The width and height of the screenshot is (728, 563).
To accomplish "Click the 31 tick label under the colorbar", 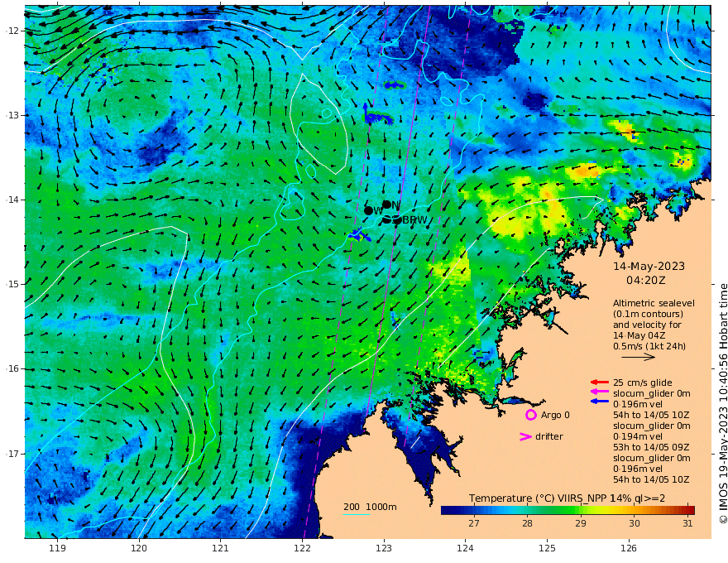I will (687, 523).
